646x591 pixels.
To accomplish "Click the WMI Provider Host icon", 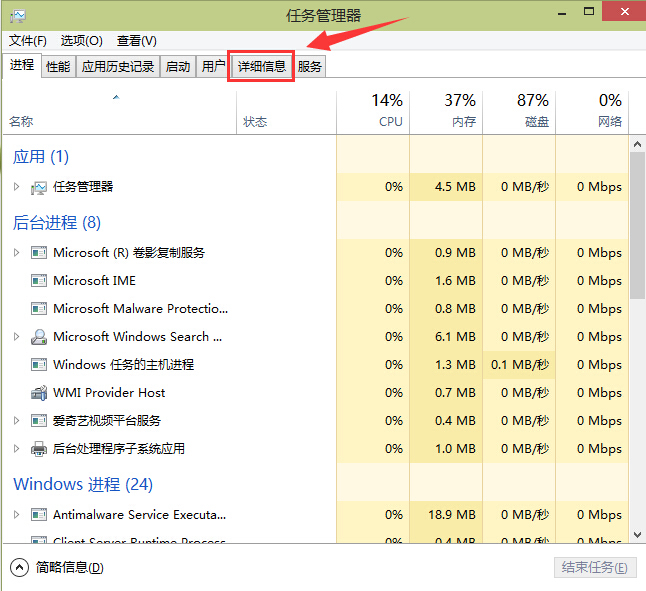I will [x=39, y=393].
